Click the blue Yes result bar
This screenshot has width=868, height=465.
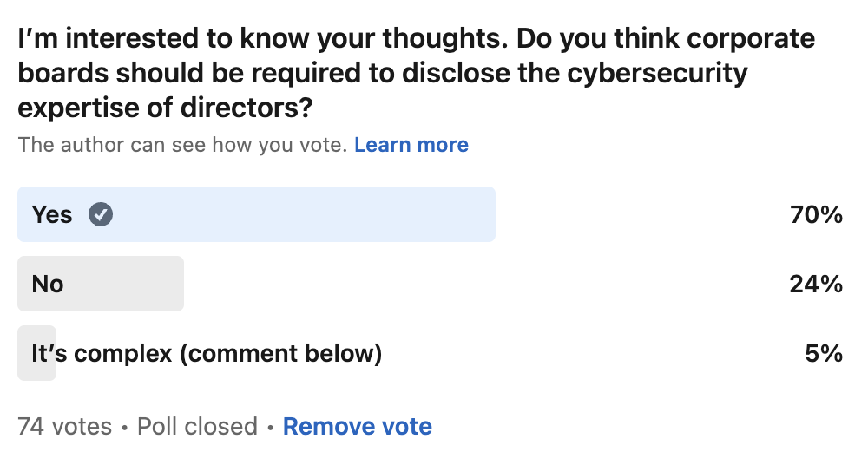[x=256, y=214]
